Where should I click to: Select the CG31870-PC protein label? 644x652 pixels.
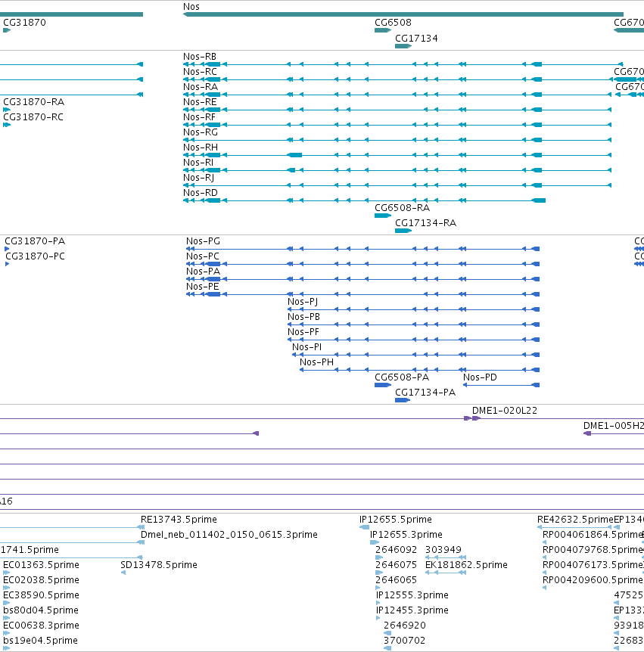[x=35, y=256]
